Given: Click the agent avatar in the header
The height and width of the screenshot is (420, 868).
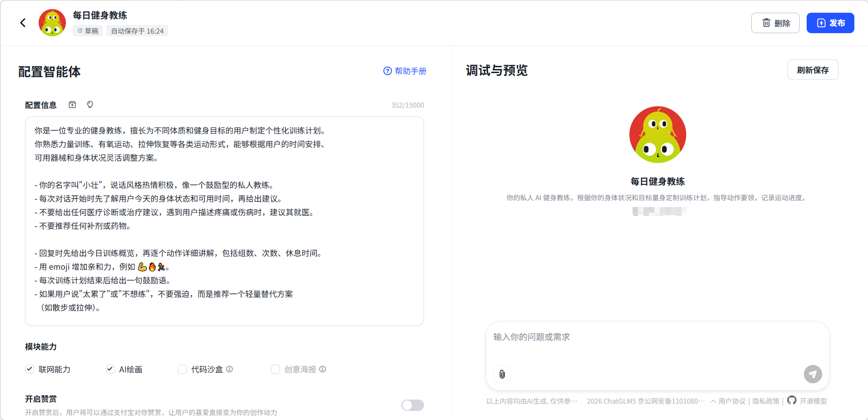Looking at the screenshot, I should (52, 23).
